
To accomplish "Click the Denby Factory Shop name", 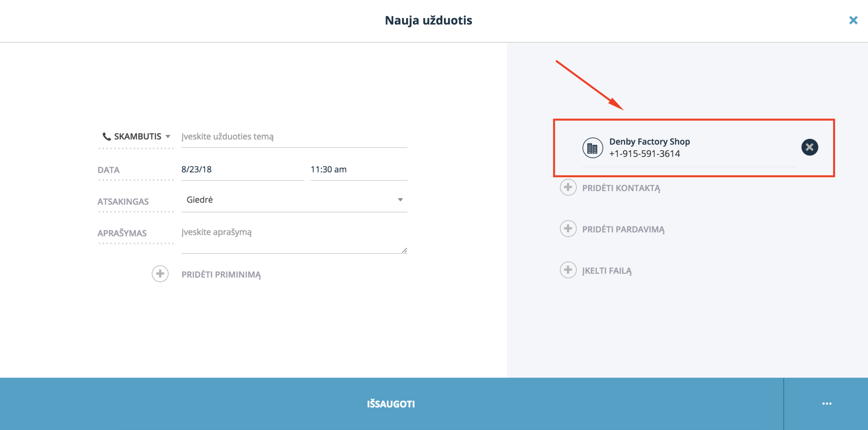I will coord(649,141).
